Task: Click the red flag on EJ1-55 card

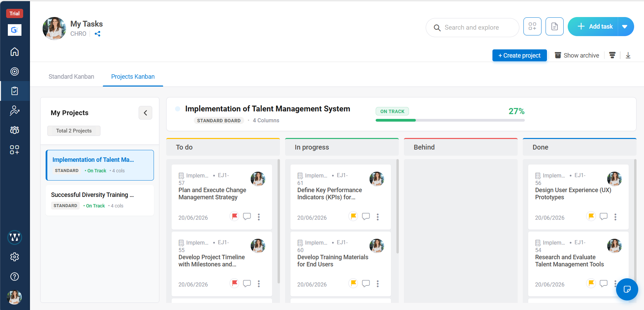Action: [x=235, y=283]
